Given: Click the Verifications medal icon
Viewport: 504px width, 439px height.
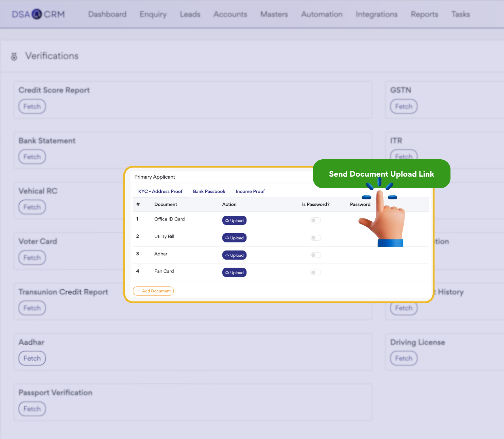Looking at the screenshot, I should click(x=14, y=57).
